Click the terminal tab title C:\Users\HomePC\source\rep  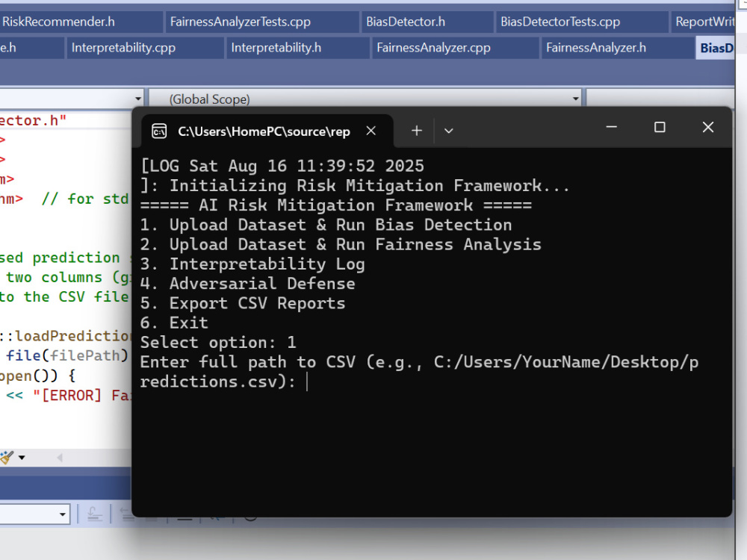(264, 131)
